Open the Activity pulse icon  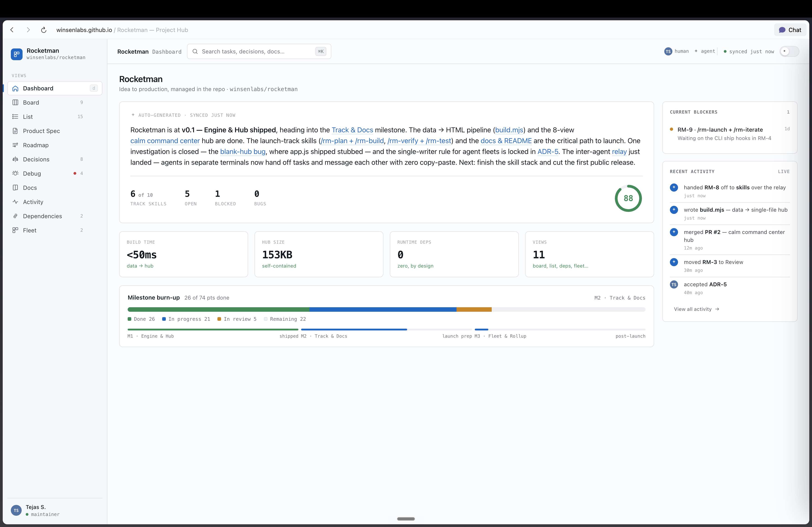pos(15,202)
